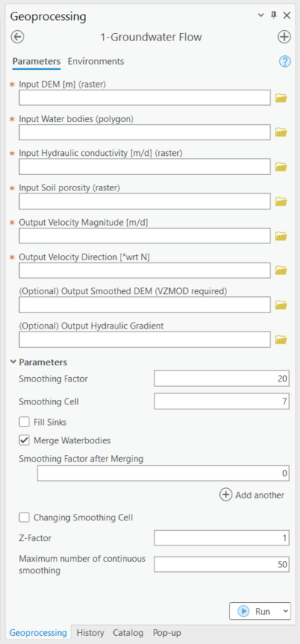Toggle auto-hide pin on Geoprocessing pane

point(274,15)
